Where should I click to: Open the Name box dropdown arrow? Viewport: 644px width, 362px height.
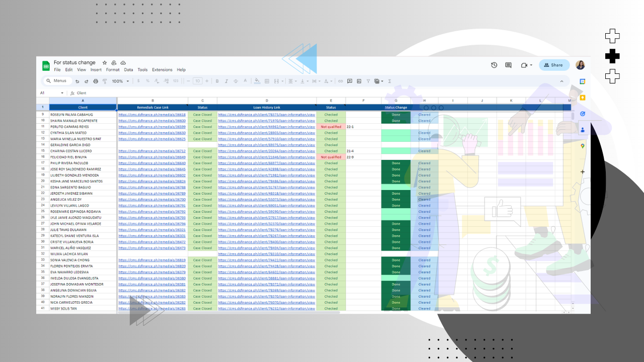click(62, 93)
